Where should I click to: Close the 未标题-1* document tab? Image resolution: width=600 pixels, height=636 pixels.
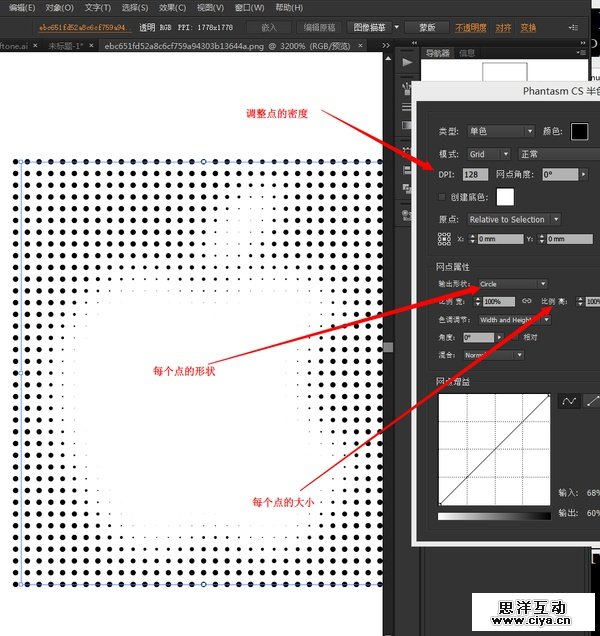coord(91,45)
